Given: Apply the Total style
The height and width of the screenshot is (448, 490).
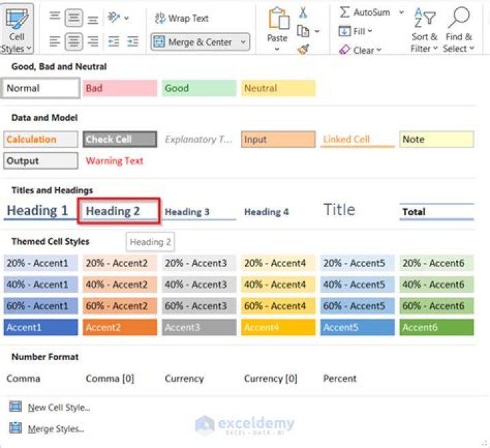Looking at the screenshot, I should [x=436, y=211].
